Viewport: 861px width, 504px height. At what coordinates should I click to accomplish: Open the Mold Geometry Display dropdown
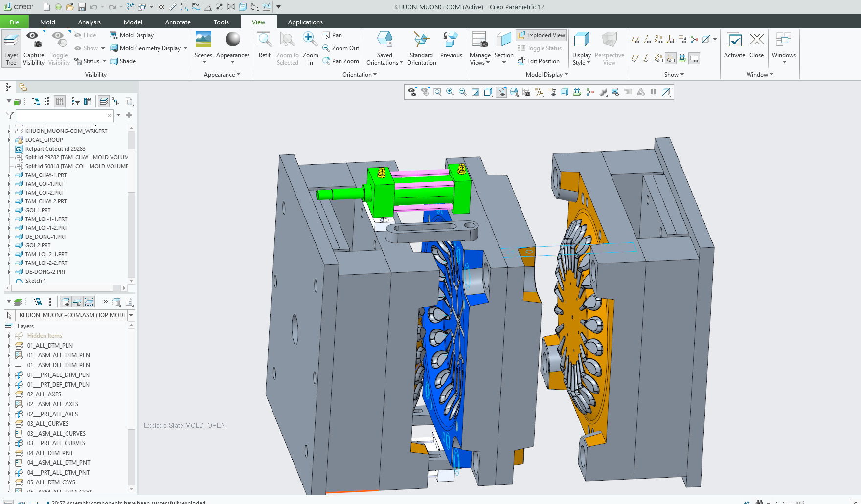pos(186,48)
